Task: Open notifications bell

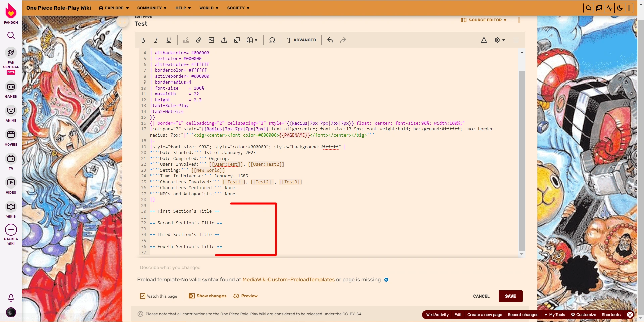Action: 11,298
